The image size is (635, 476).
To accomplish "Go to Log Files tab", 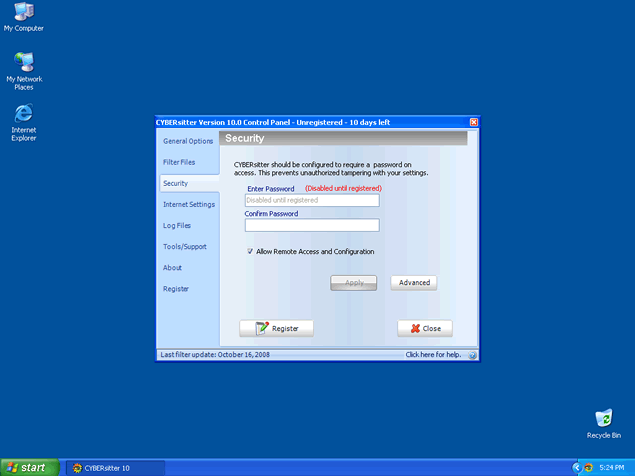I will coord(177,226).
